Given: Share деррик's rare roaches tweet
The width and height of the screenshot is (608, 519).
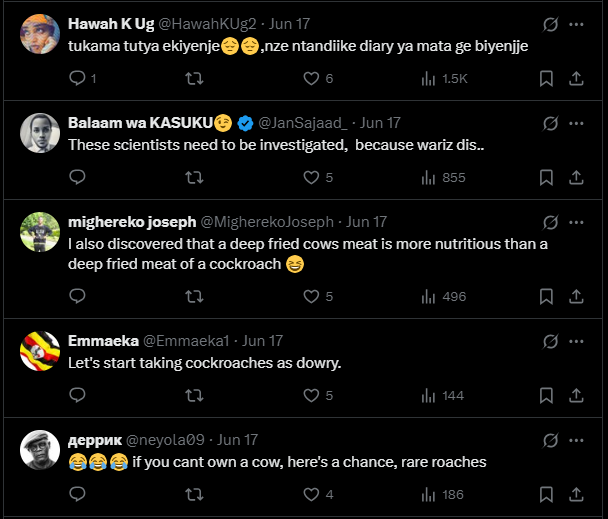Looking at the screenshot, I should tap(576, 494).
